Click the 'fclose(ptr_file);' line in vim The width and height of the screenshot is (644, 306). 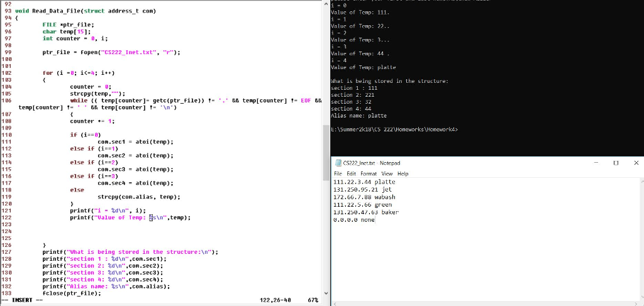point(72,293)
